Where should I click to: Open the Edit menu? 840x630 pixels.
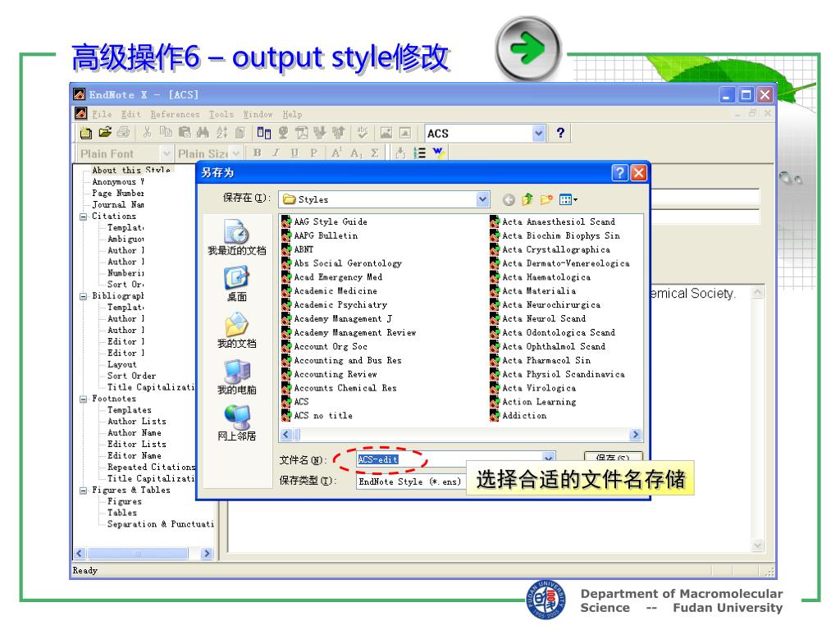click(x=130, y=114)
